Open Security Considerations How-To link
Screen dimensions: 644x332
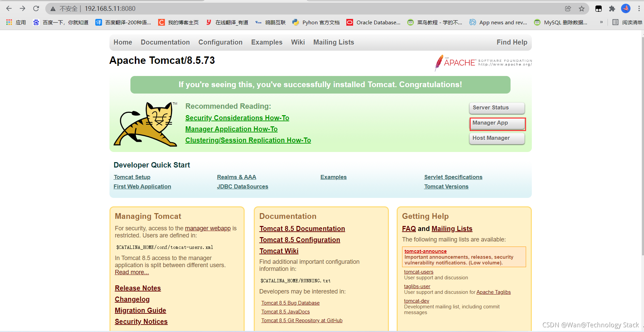237,118
